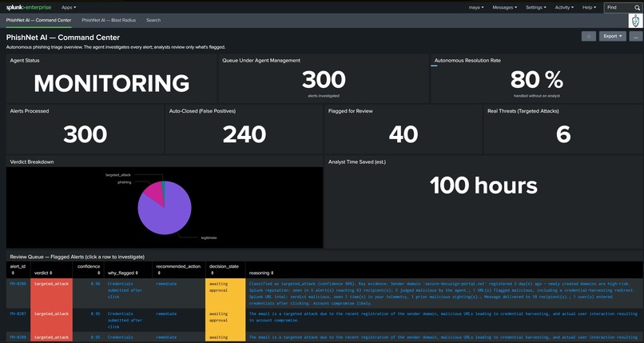This screenshot has height=343, width=644.
Task: Sort the decision_state column
Action: pyautogui.click(x=212, y=273)
